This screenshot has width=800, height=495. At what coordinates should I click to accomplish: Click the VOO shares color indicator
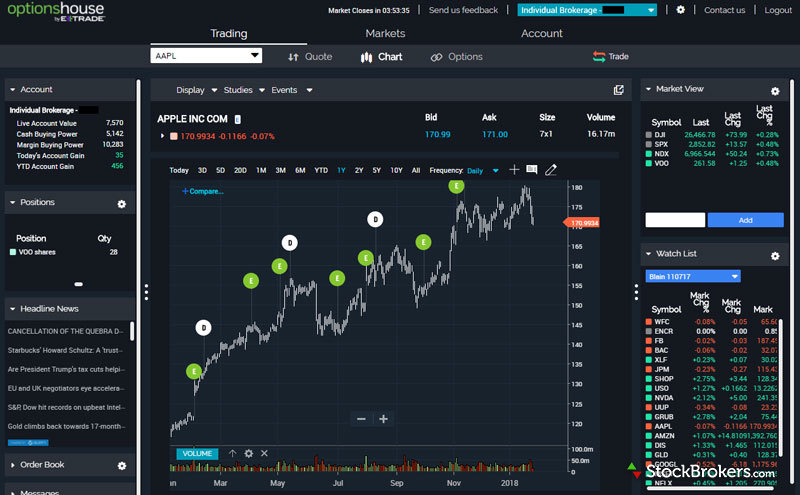13,252
